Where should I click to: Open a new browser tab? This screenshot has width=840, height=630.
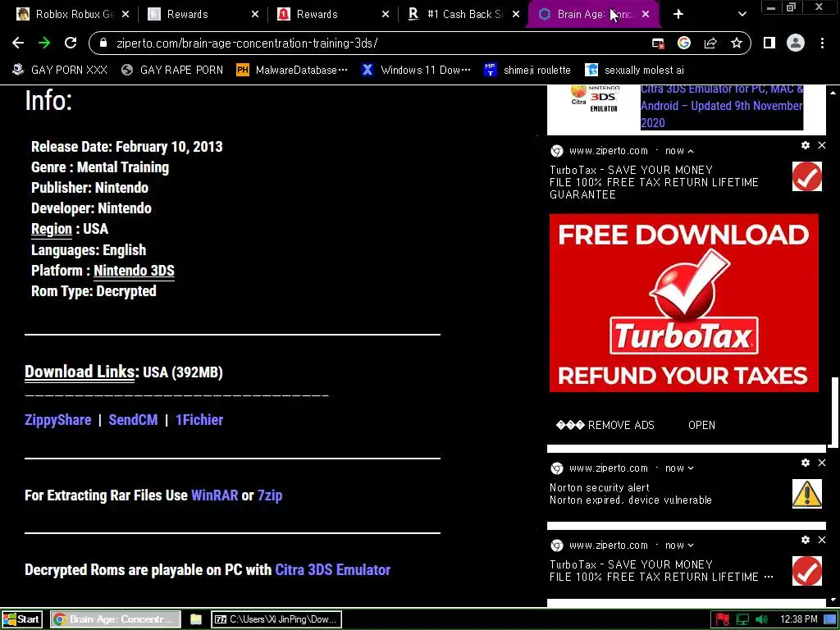click(678, 15)
